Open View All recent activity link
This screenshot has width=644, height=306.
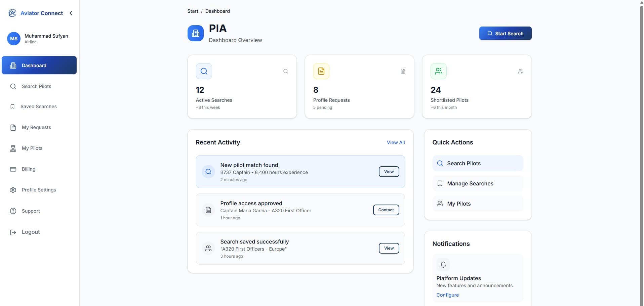point(396,142)
